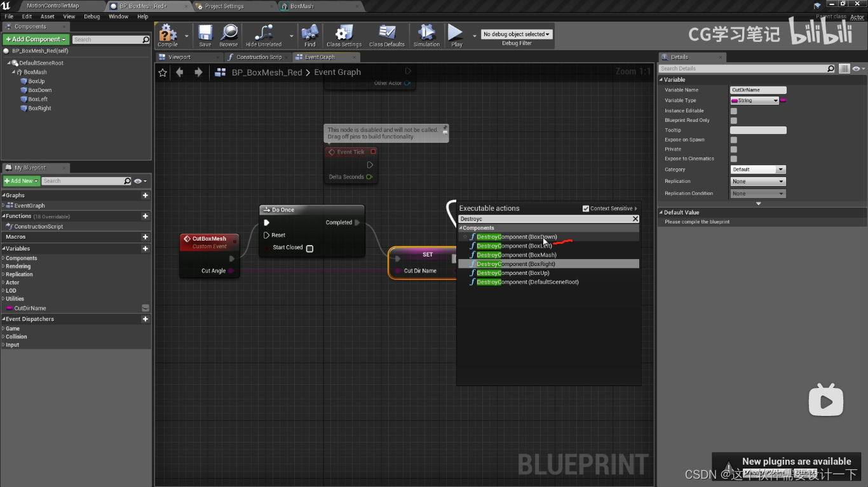This screenshot has height=487, width=868.
Task: Toggle Start Closed checkbox on Do Once
Action: [309, 248]
